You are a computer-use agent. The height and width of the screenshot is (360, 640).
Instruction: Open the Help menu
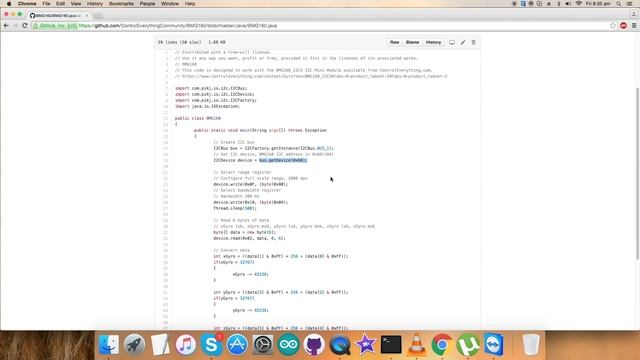(190, 4)
